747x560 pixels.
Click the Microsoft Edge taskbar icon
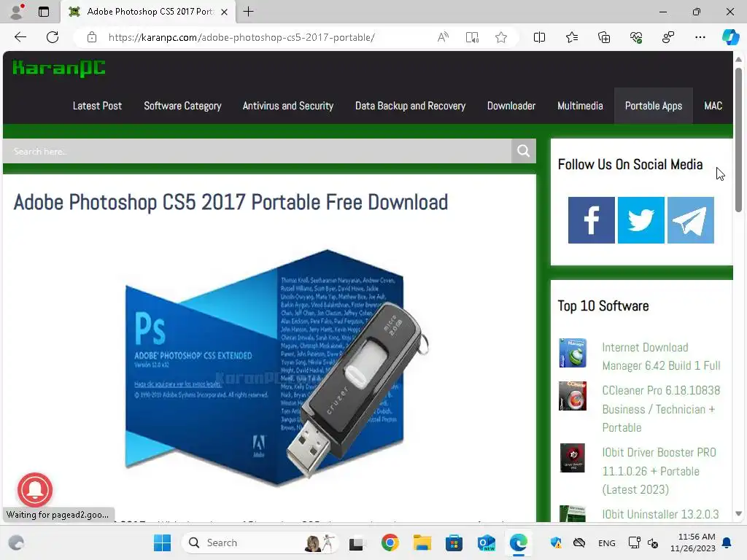[518, 542]
